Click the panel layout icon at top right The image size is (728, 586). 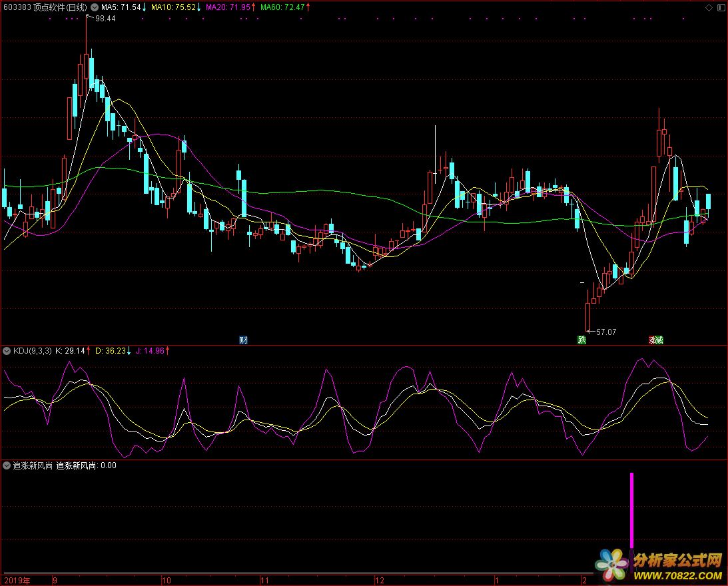coord(720,7)
